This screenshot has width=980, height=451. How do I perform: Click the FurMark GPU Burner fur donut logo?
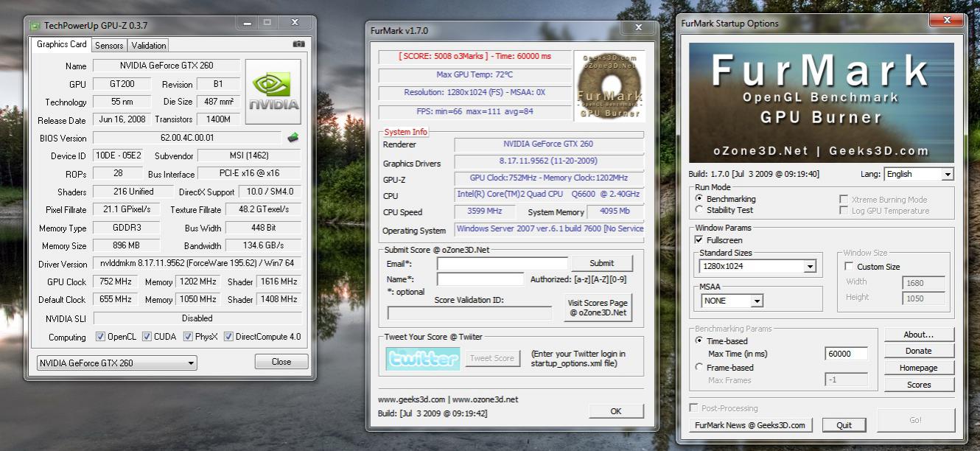click(x=609, y=85)
